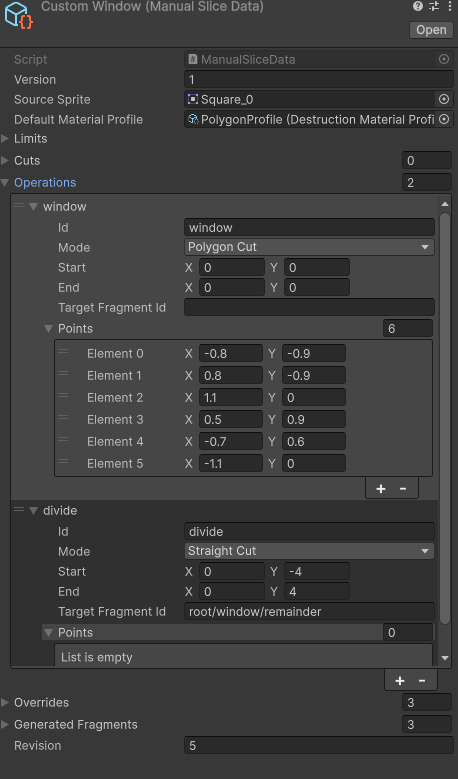Click Element 1 Y field with -0.9
Image resolution: width=458 pixels, height=779 pixels.
pos(314,375)
